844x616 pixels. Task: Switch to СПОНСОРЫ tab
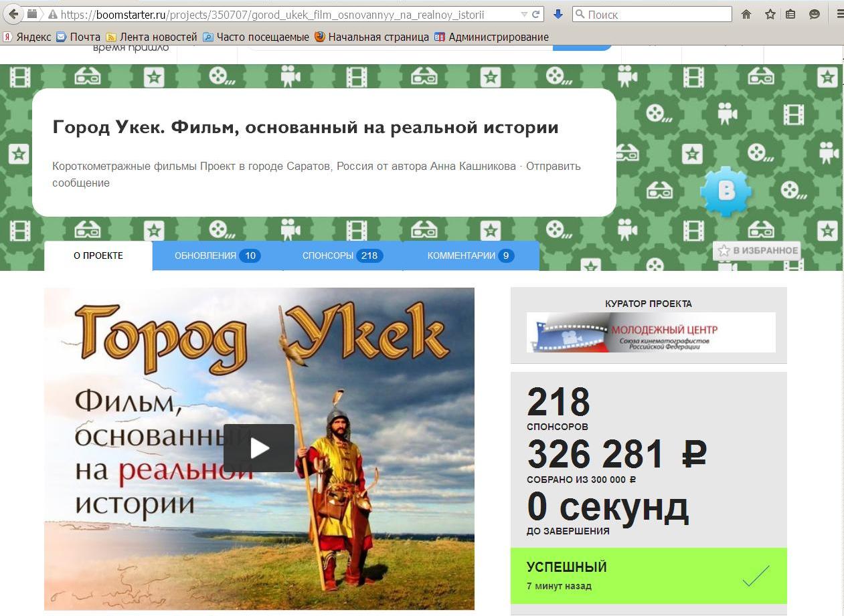[x=343, y=255]
